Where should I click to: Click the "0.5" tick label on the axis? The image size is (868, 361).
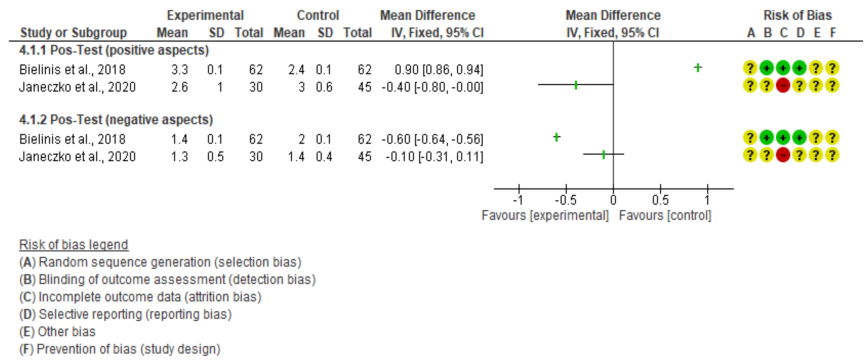click(x=660, y=200)
